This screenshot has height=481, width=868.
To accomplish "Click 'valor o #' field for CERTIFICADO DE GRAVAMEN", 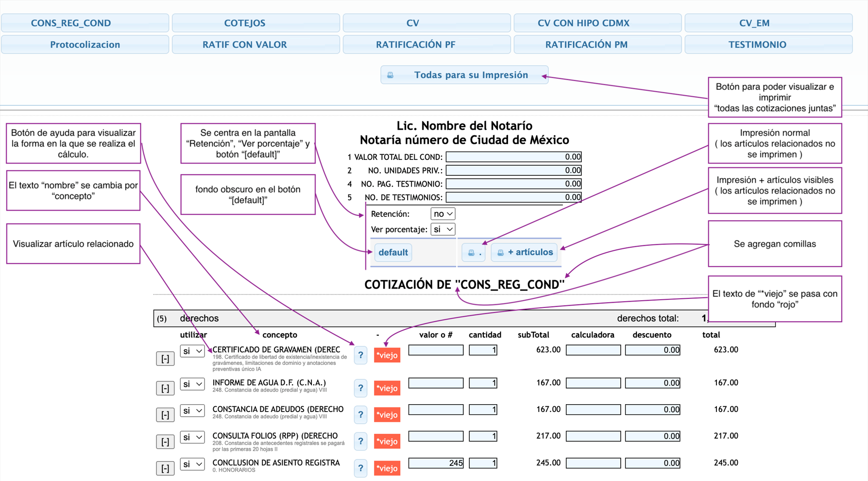I will (x=436, y=350).
